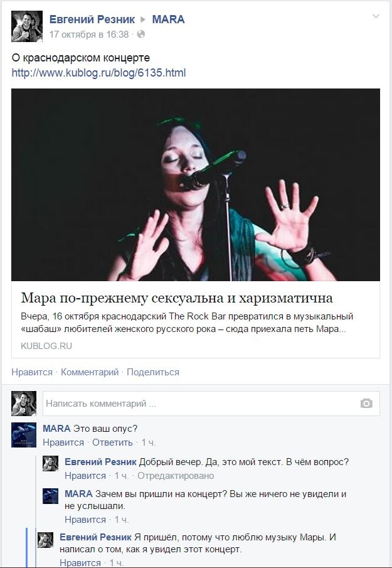Image resolution: width=392 pixels, height=568 pixels.
Task: Open the MARA page link in the post header
Action: point(168,19)
